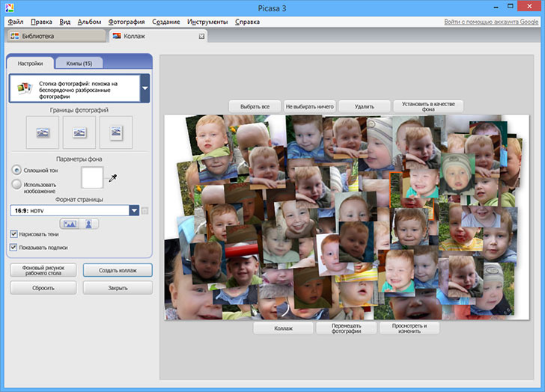Open the Инструменты menu
The width and height of the screenshot is (545, 392).
point(207,22)
